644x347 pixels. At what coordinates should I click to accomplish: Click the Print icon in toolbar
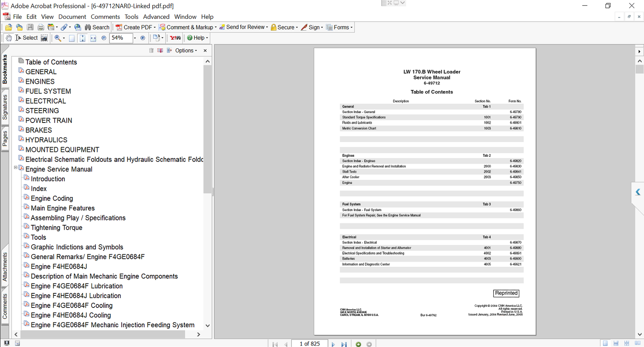click(41, 27)
